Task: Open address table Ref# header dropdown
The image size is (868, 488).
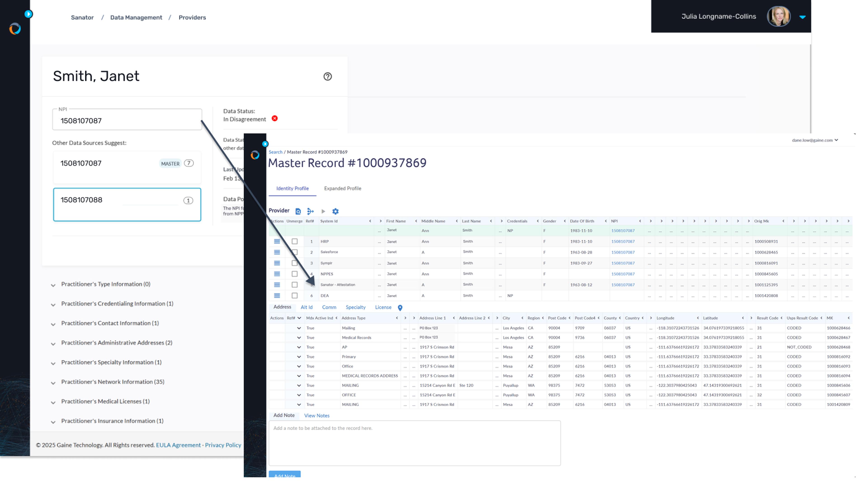Action: coord(299,318)
